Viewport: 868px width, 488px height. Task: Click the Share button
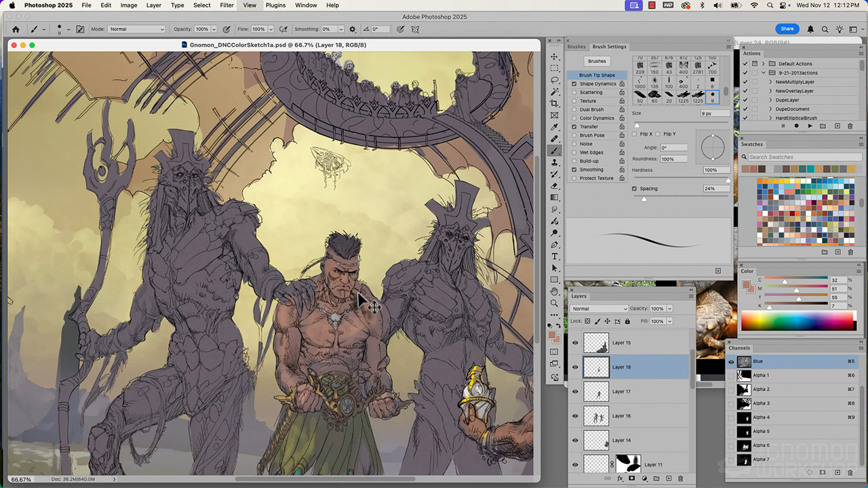787,29
